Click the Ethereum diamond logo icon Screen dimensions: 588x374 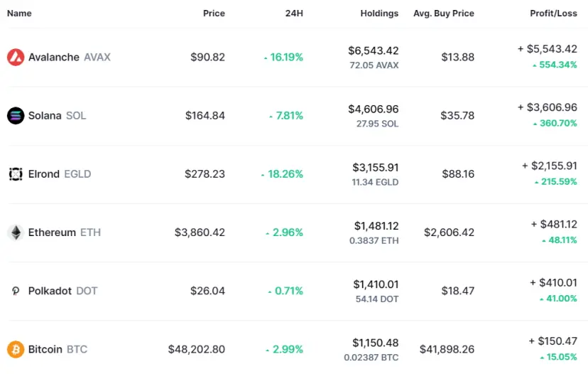pos(16,233)
